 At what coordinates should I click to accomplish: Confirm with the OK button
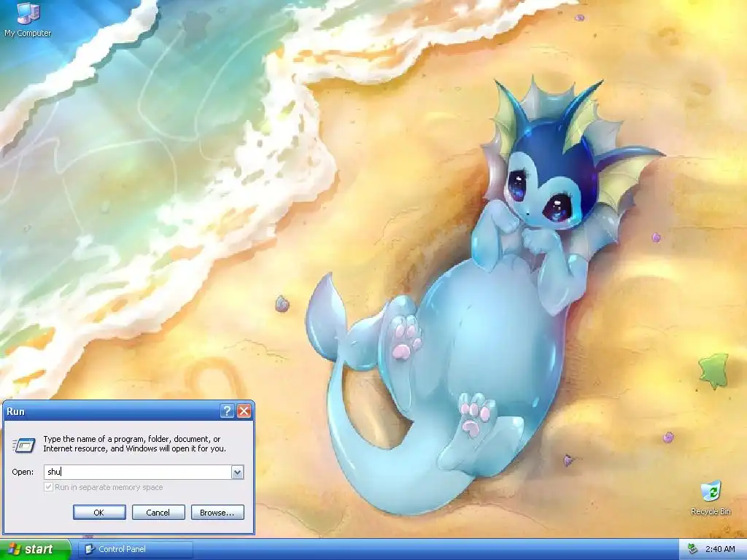[x=99, y=513]
